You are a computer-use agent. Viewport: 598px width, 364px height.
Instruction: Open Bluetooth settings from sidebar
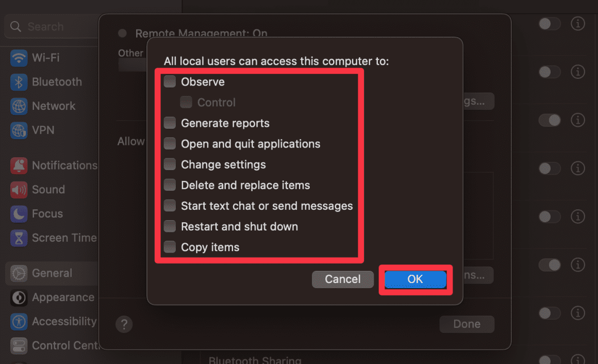tap(57, 81)
